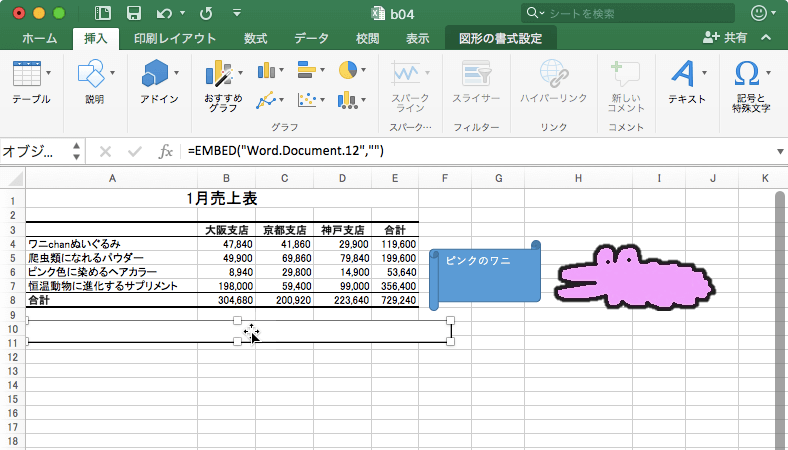The height and width of the screenshot is (450, 788).
Task: Insert the combo/other chart icon
Action: coord(348,100)
